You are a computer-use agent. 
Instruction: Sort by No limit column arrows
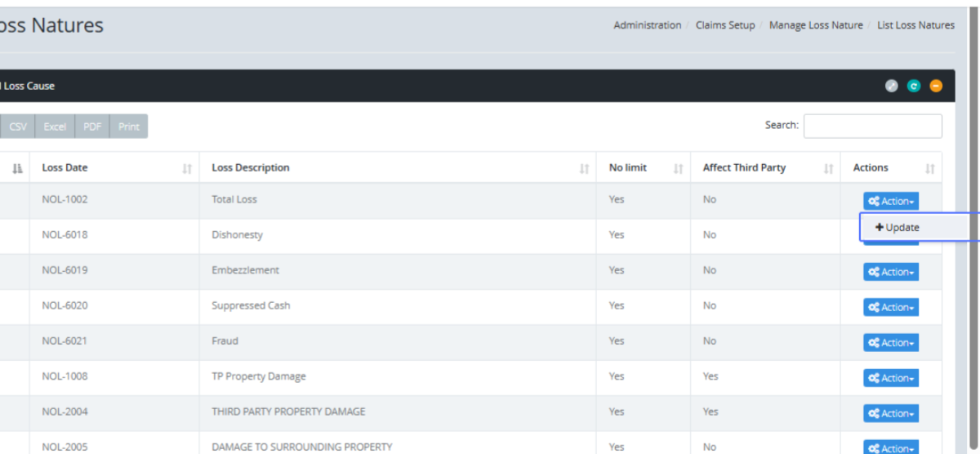[678, 168]
